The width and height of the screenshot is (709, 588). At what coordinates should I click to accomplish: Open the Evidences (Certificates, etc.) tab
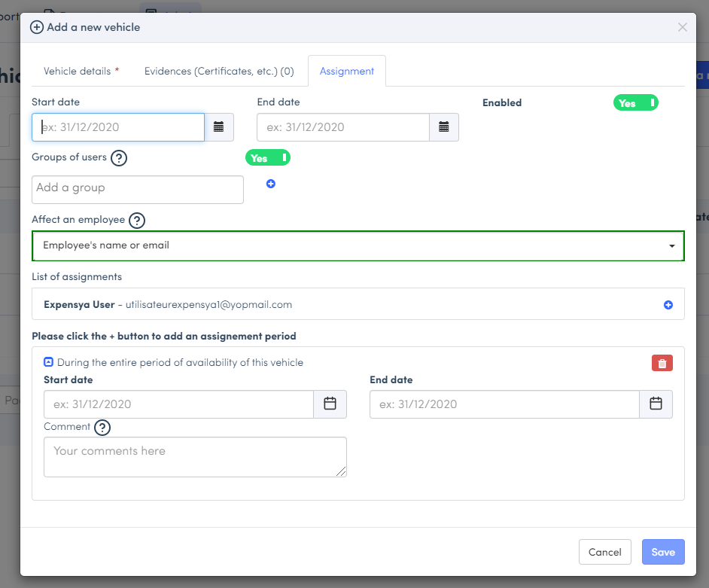(219, 72)
